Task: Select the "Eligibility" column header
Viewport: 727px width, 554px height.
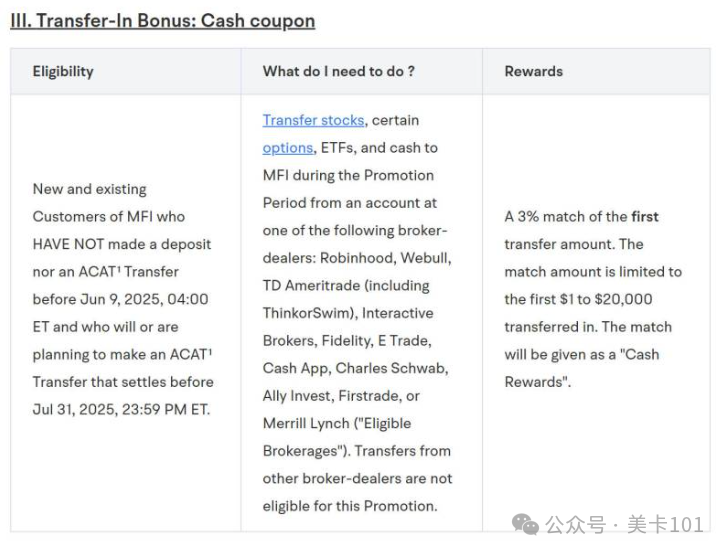Action: [x=63, y=71]
